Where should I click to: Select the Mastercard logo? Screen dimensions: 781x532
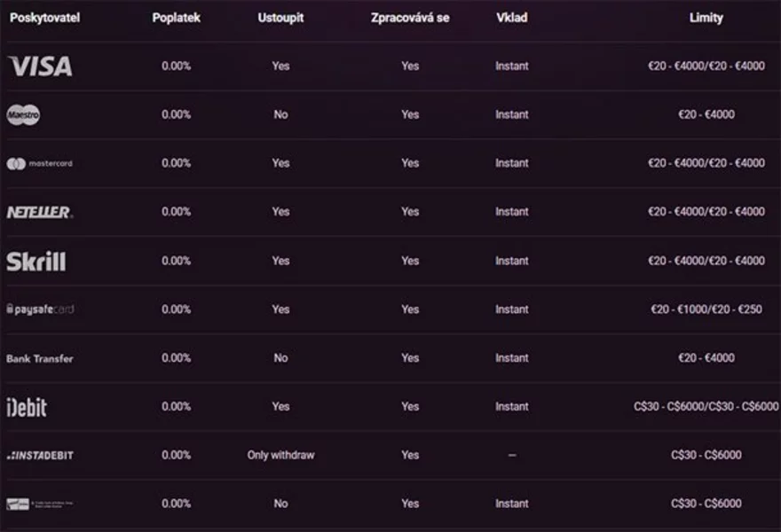40,163
